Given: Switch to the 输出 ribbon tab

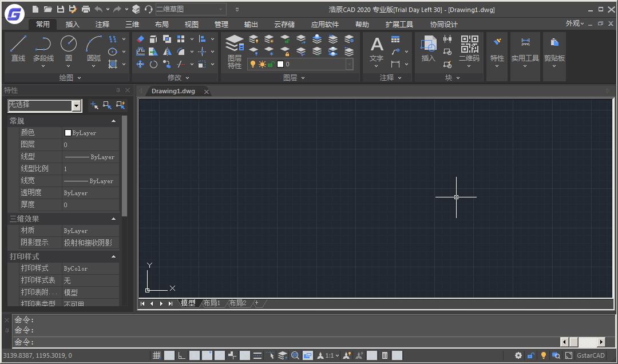Looking at the screenshot, I should (x=251, y=25).
